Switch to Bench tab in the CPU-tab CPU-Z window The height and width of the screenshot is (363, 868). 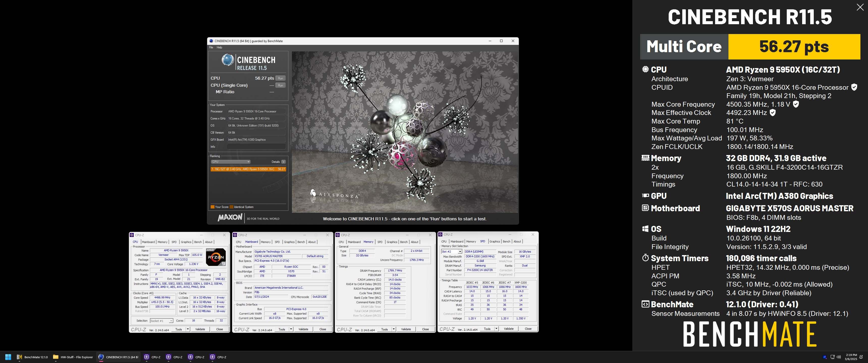198,242
